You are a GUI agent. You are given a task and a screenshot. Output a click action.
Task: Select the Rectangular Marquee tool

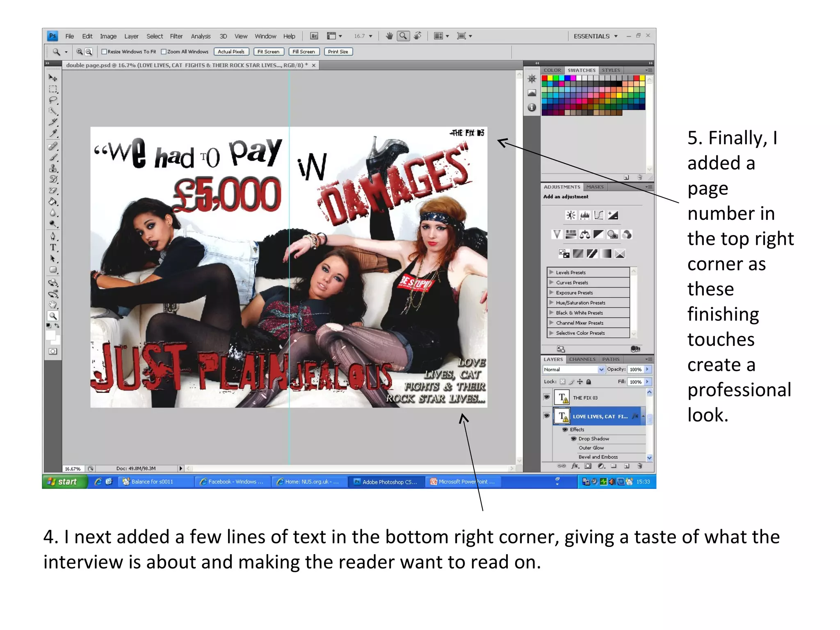pos(53,89)
